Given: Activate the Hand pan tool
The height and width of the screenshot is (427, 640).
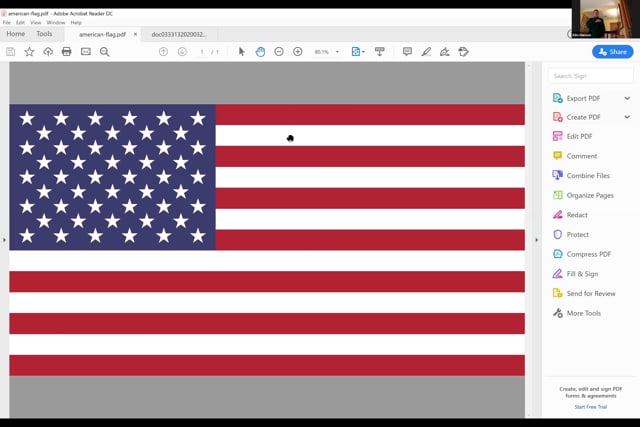Looking at the screenshot, I should coord(260,52).
